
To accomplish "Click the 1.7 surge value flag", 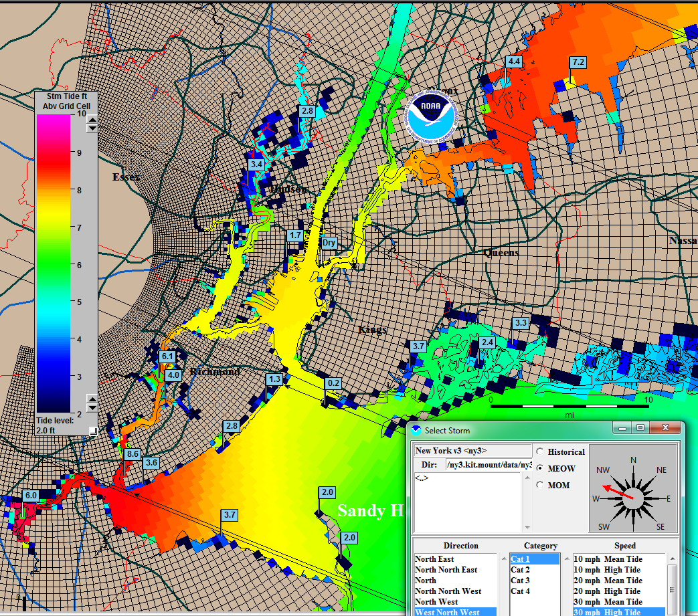I will click(x=294, y=235).
